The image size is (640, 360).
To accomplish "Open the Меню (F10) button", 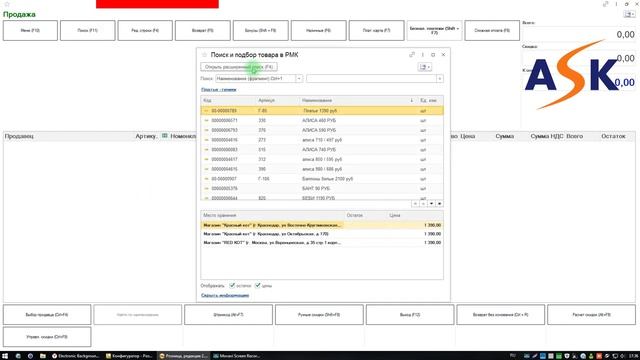I will pos(30,31).
